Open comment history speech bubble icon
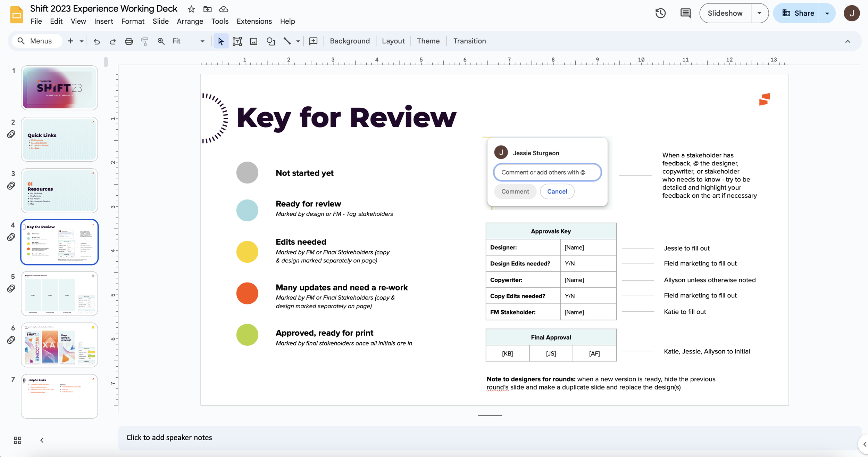 coord(685,13)
